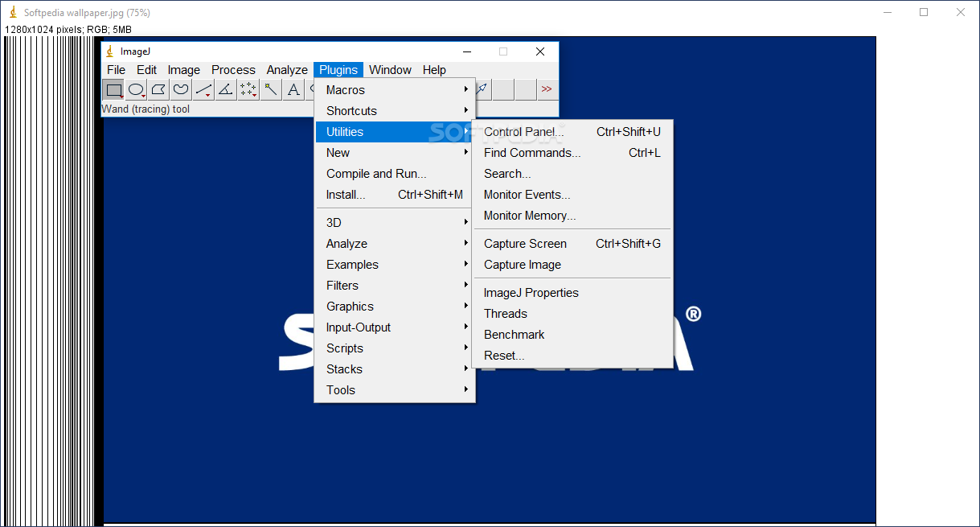This screenshot has height=527, width=980.
Task: Choose Monitor Events... in Utilities
Action: point(572,195)
